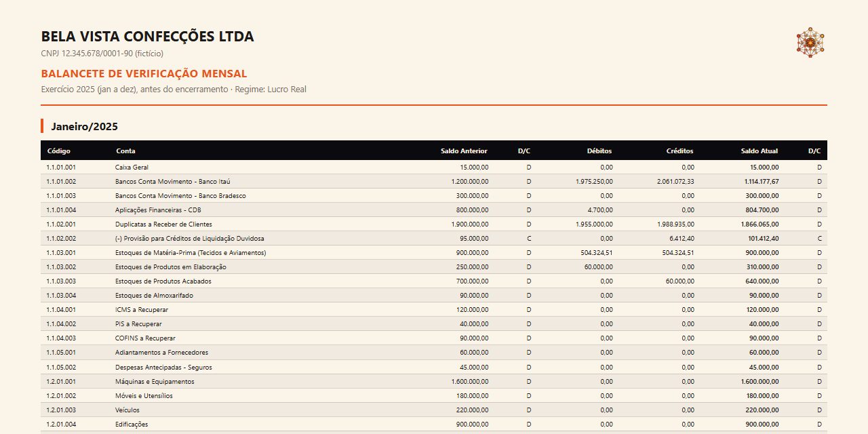Click the Exercício 2025 subtitle line
The image size is (868, 434).
pos(174,90)
